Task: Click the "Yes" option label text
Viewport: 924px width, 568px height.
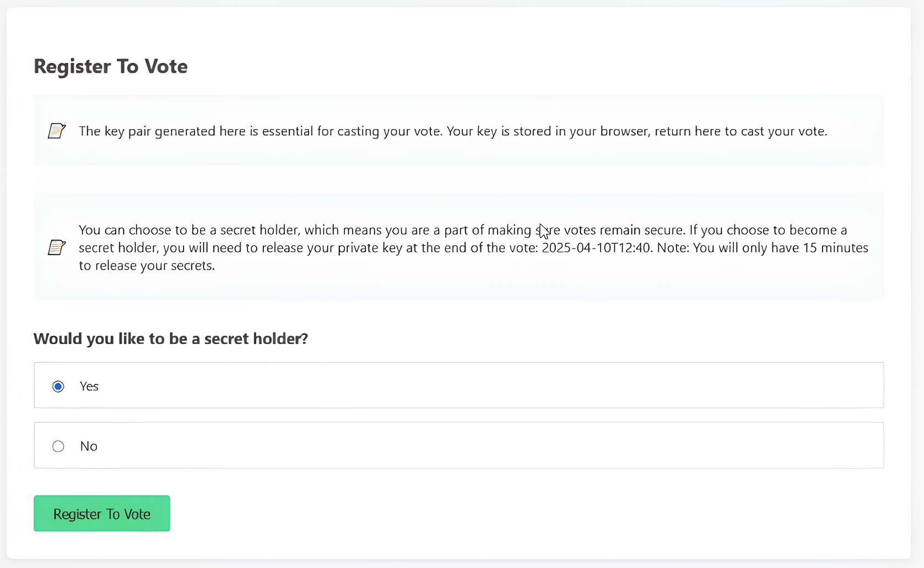Action: [x=89, y=387]
